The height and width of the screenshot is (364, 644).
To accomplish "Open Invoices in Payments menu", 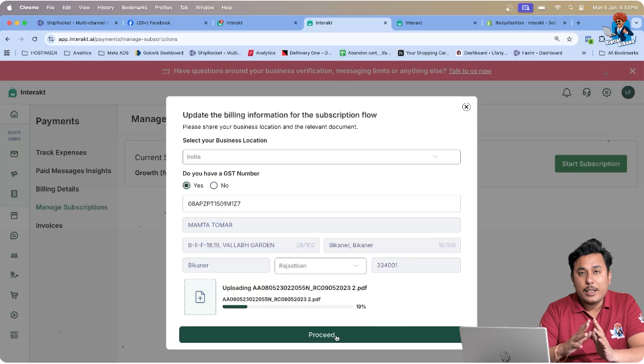I will 49,226.
